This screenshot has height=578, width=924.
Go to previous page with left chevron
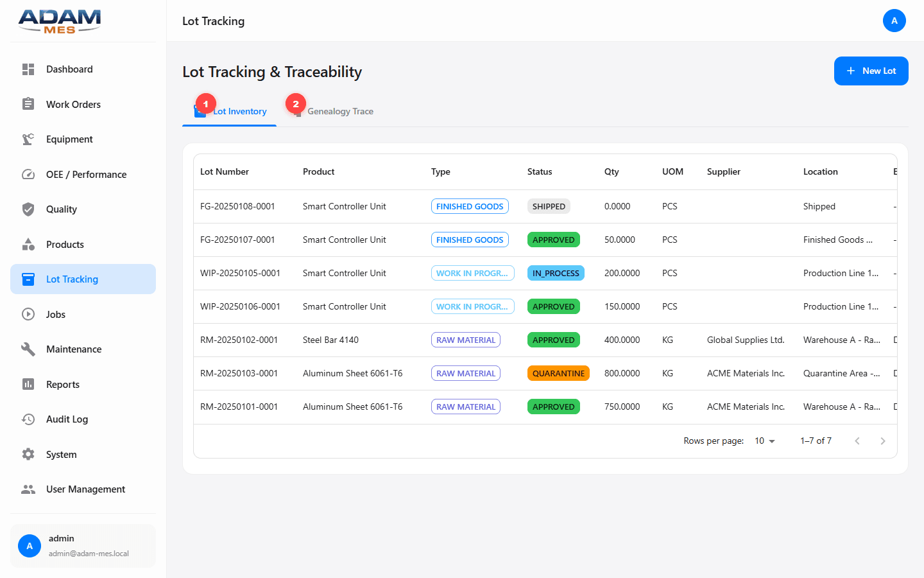click(857, 441)
